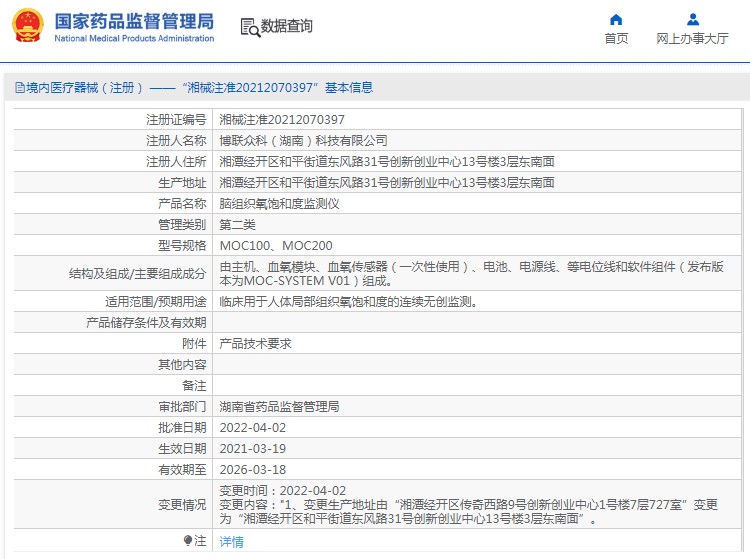Select the expiry date 2026-03-18
This screenshot has width=750, height=559.
[x=253, y=470]
